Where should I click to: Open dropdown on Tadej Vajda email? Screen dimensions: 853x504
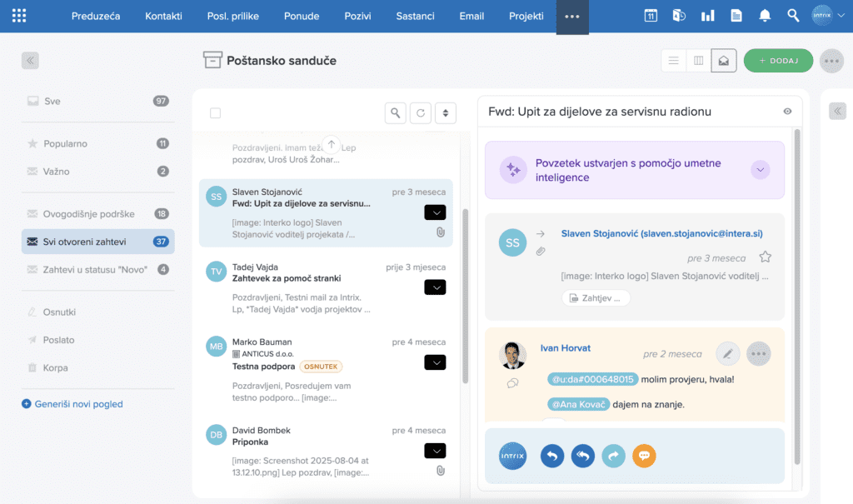point(435,287)
